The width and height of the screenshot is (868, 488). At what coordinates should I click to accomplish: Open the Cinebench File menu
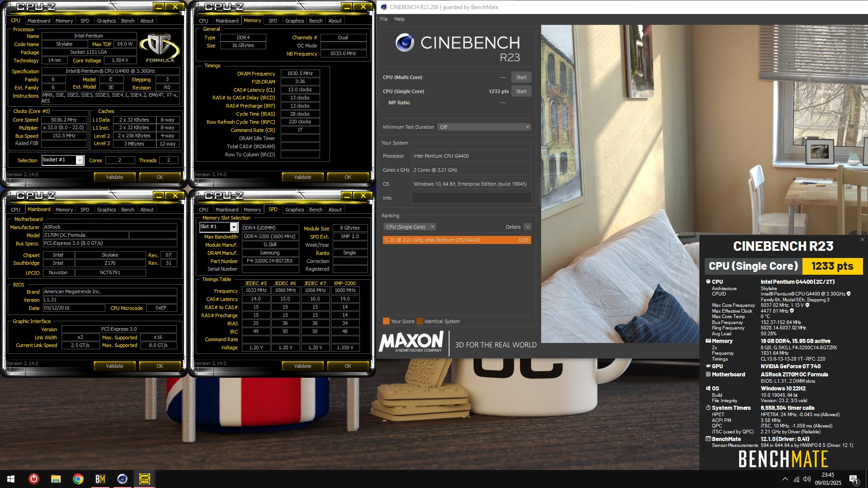point(384,19)
